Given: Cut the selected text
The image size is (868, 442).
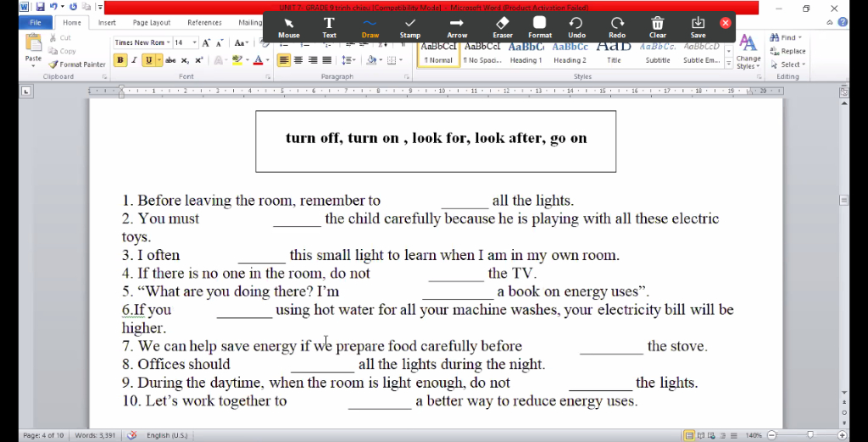Looking at the screenshot, I should point(60,37).
